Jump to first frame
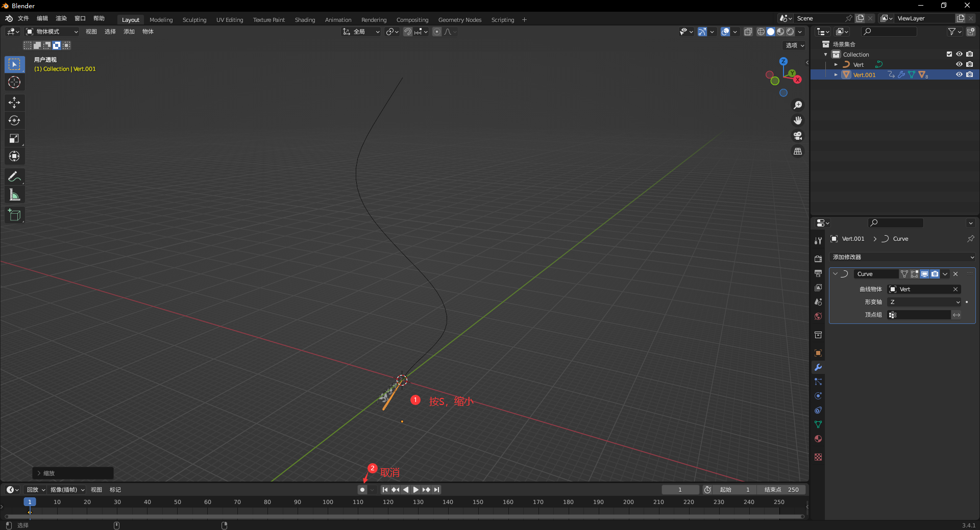 click(385, 490)
